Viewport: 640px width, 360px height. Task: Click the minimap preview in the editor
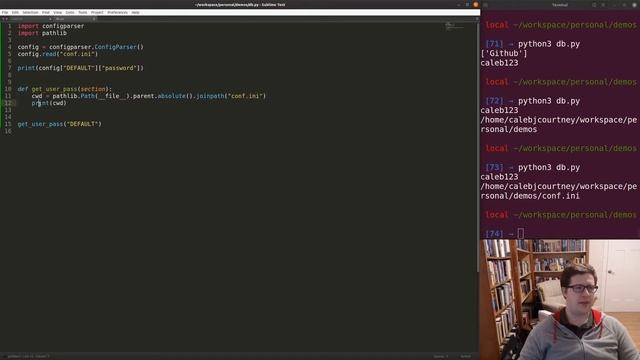point(455,27)
